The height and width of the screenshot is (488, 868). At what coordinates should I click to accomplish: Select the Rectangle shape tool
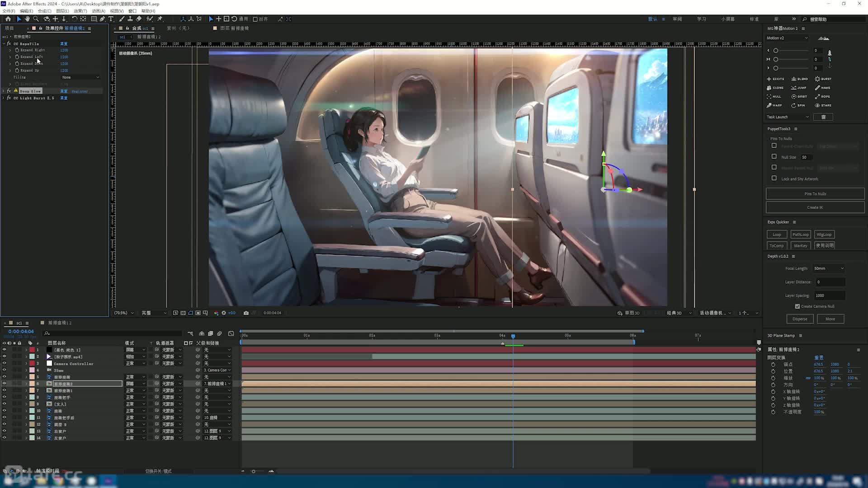(x=94, y=19)
